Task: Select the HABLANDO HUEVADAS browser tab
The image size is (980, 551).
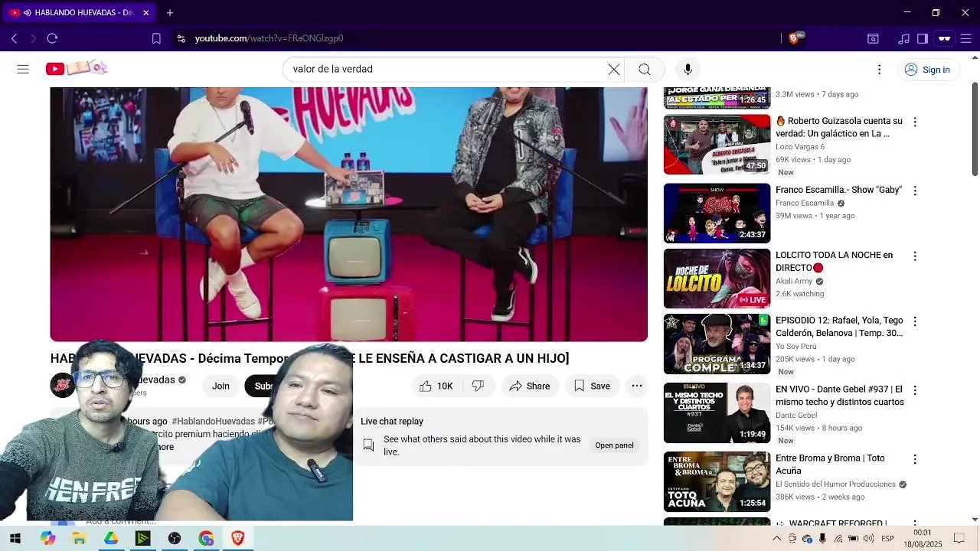Action: pyautogui.click(x=78, y=12)
